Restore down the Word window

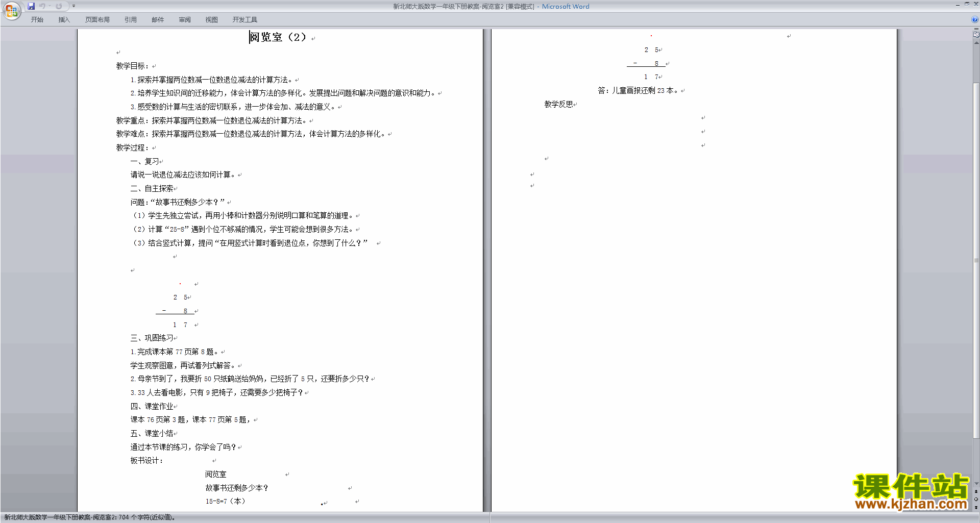point(967,4)
